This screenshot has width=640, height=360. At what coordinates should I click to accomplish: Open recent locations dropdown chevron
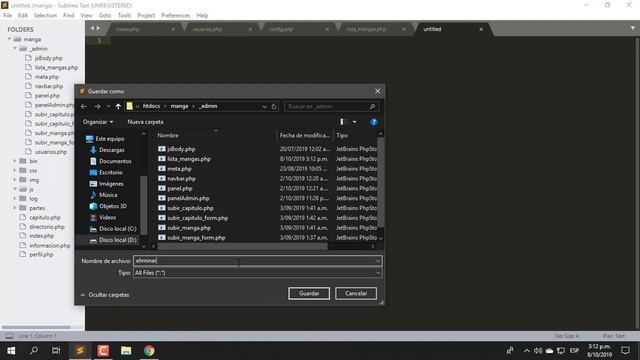[x=108, y=106]
